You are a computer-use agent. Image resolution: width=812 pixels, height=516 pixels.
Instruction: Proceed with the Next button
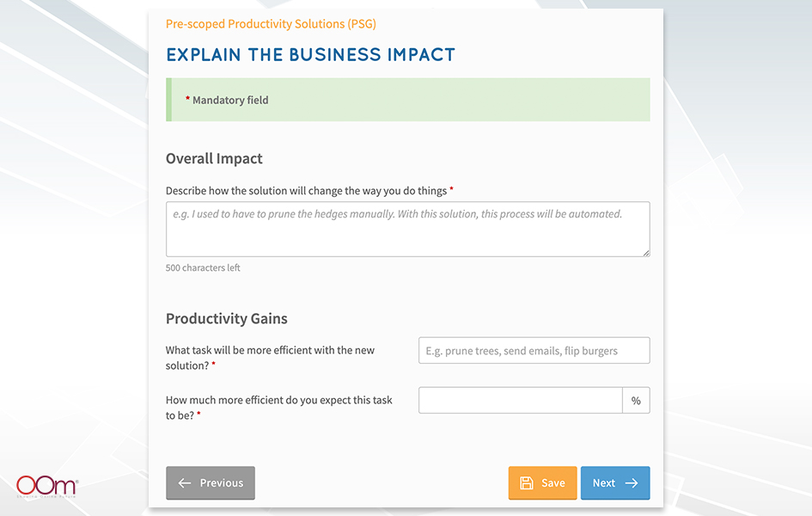(615, 482)
